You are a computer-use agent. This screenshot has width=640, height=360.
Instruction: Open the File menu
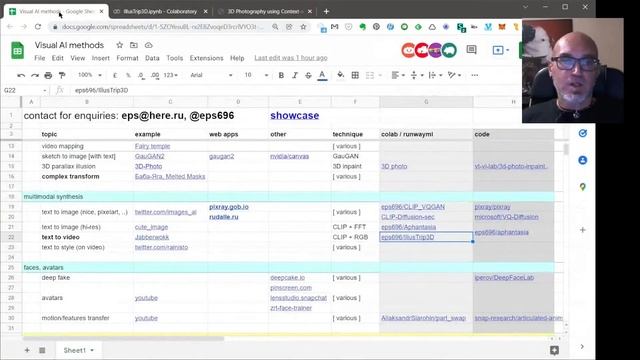coord(40,58)
